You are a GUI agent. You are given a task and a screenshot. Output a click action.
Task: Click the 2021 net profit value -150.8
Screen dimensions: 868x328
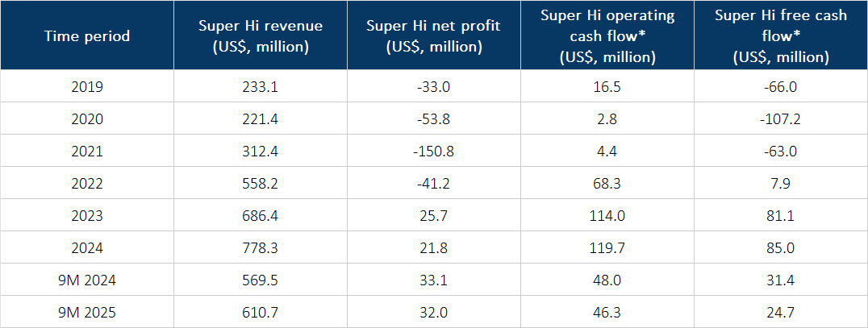click(433, 151)
